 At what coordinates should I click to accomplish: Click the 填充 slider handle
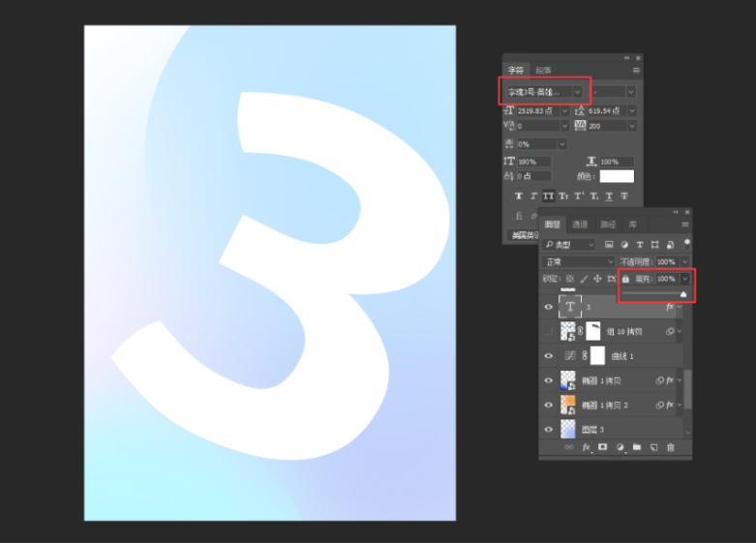pyautogui.click(x=683, y=293)
